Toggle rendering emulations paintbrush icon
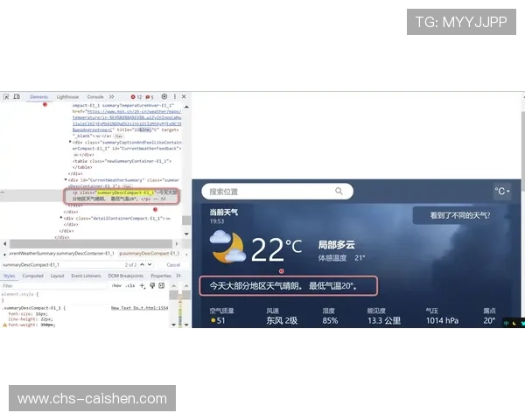 tap(152, 286)
